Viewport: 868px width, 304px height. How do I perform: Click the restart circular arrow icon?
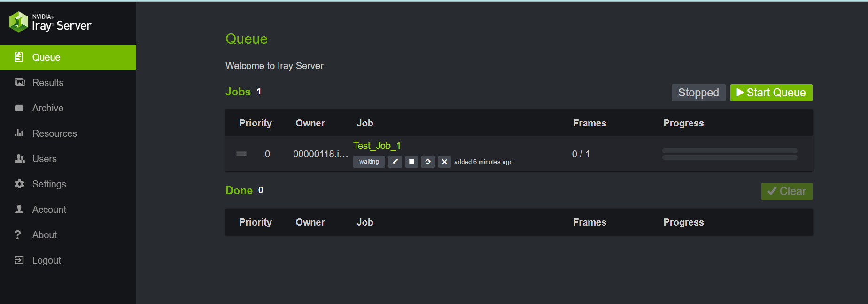428,162
